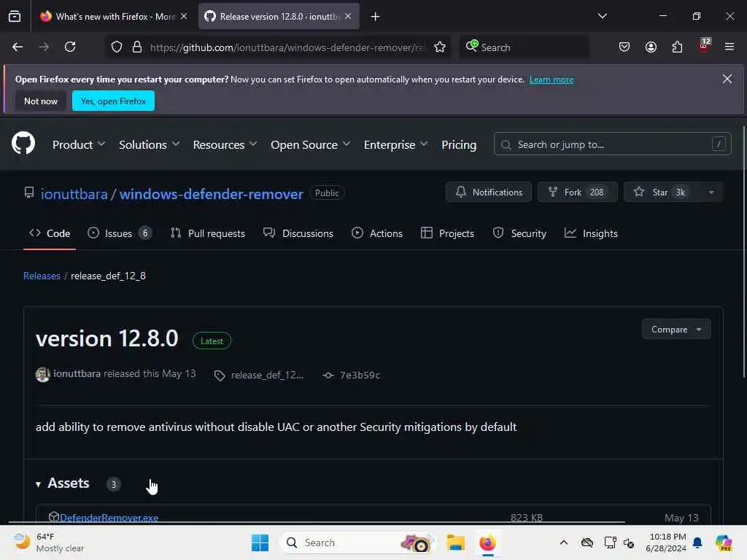This screenshot has width=747, height=560.
Task: Expand the Resources menu
Action: [x=225, y=145]
